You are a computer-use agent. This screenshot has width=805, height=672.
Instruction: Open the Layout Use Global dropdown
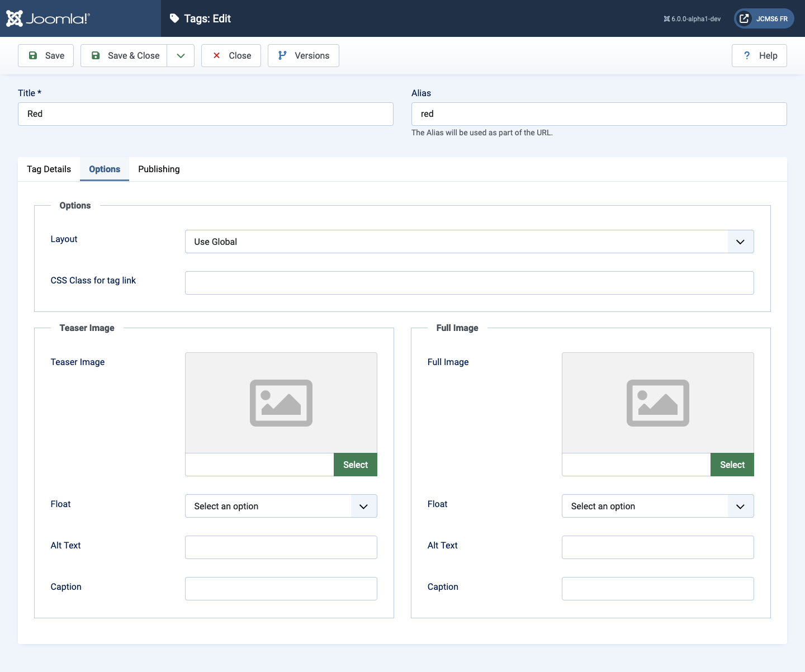coord(470,242)
